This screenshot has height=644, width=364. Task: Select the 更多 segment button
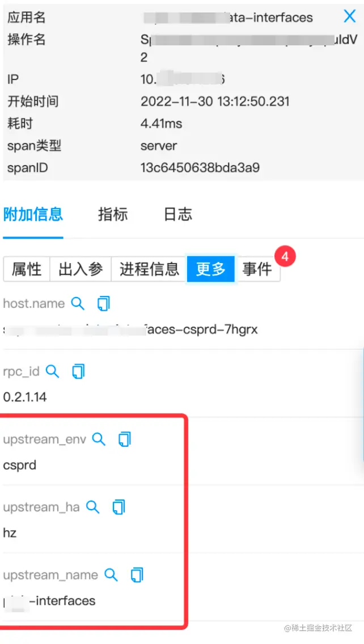click(x=211, y=269)
